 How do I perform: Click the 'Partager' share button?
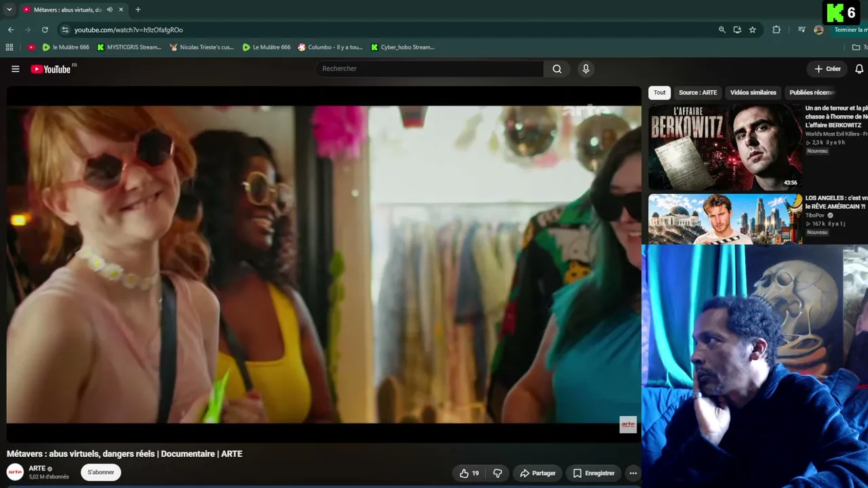[537, 473]
